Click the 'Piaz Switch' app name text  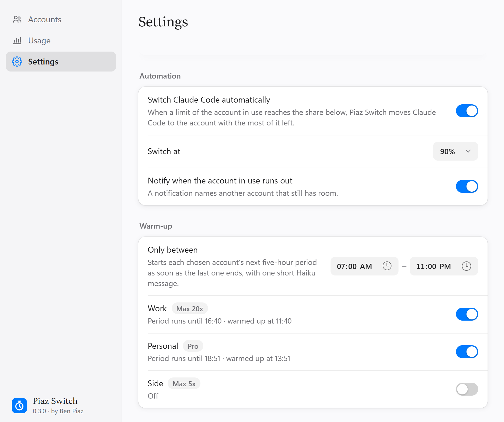55,401
